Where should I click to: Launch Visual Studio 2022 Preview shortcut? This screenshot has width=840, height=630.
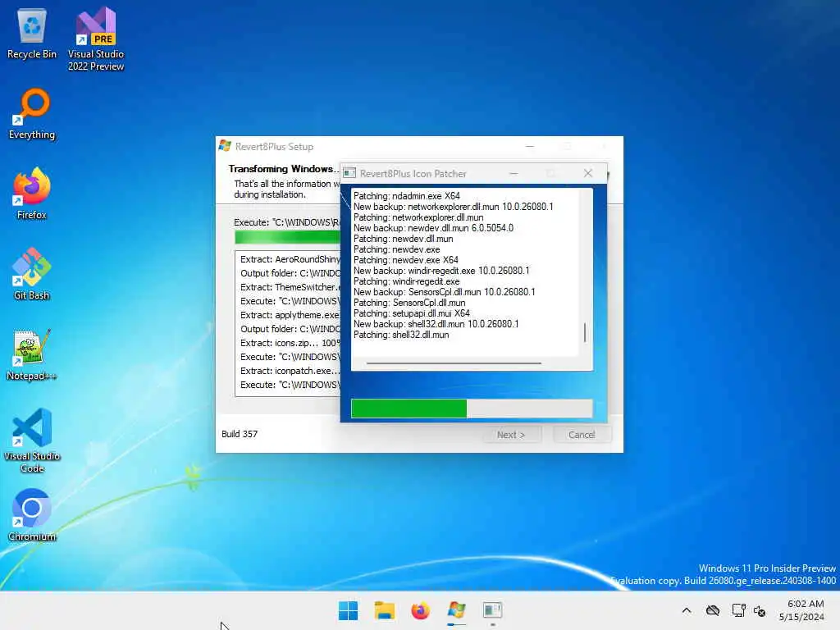pos(96,39)
